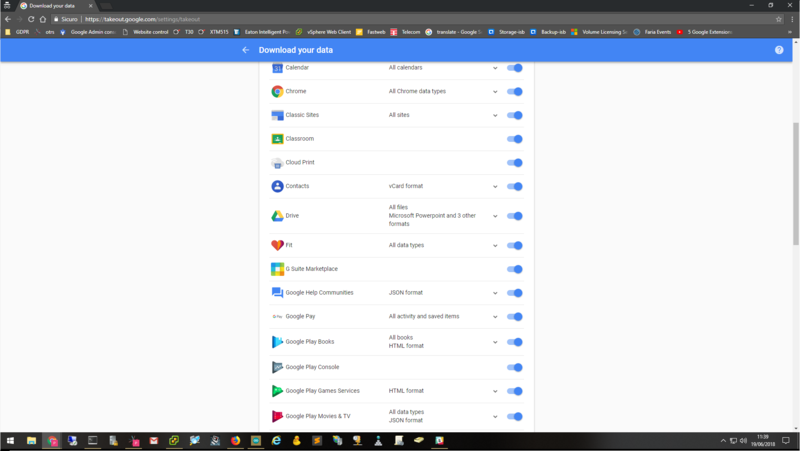Open help via the question mark icon
This screenshot has width=800, height=451.
779,50
